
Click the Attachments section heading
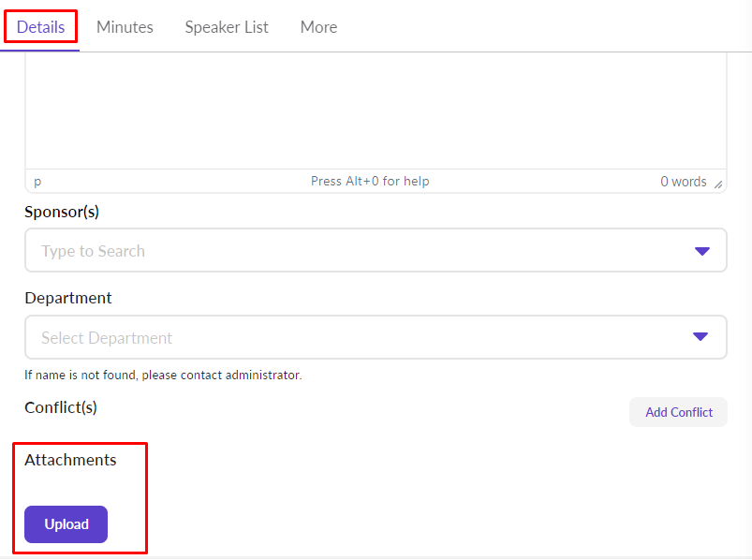tap(70, 460)
